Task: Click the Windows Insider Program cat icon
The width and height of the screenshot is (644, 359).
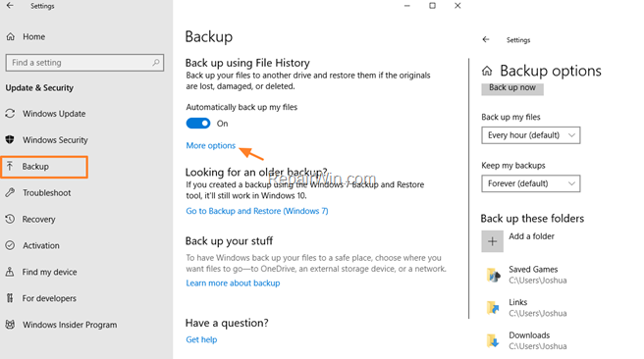Action: (x=10, y=325)
